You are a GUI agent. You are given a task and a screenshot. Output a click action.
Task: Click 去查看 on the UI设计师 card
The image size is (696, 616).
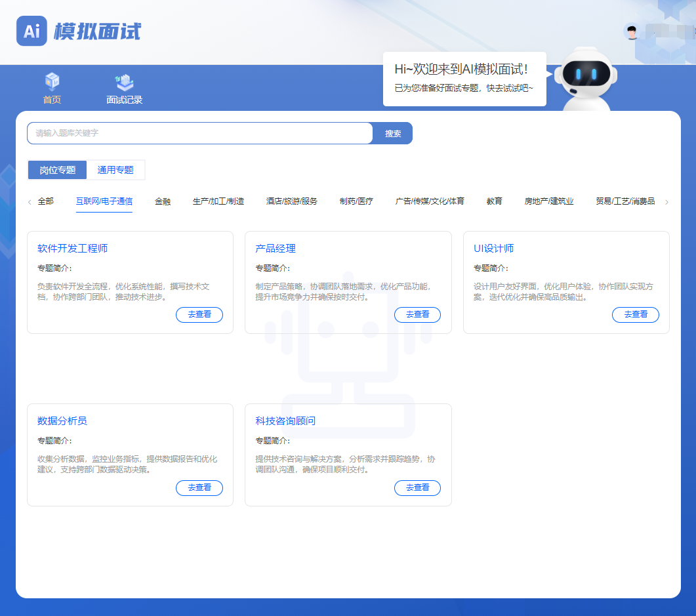pos(635,315)
